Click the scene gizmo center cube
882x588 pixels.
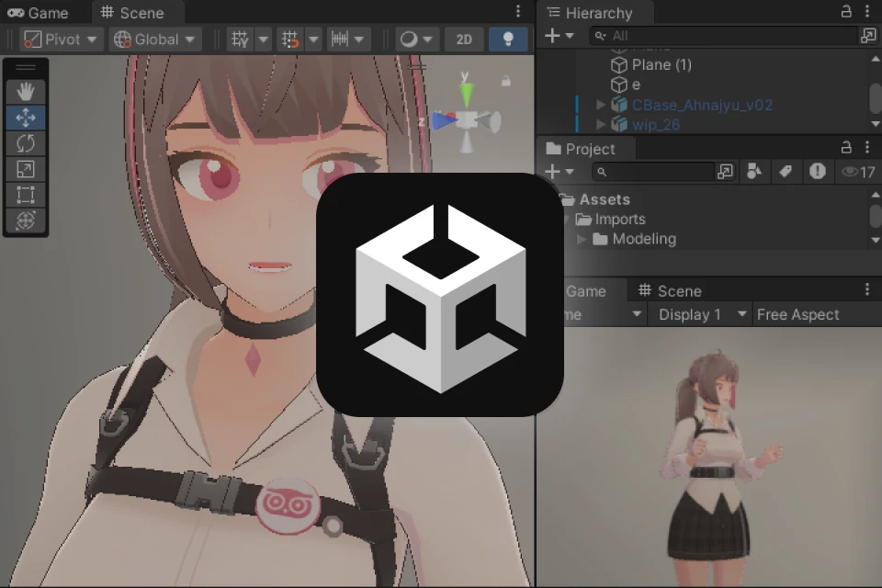tap(467, 119)
